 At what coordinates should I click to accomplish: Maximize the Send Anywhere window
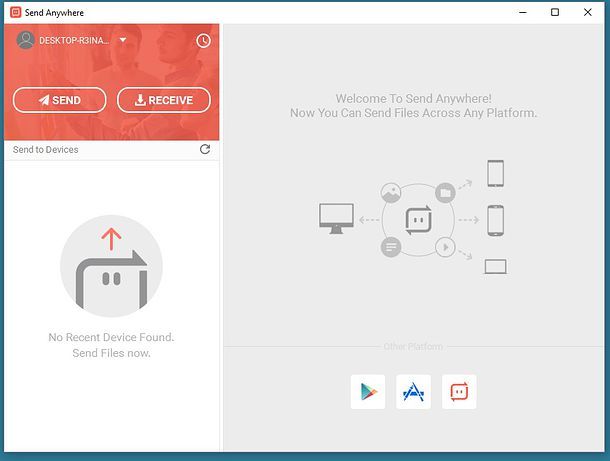click(555, 12)
